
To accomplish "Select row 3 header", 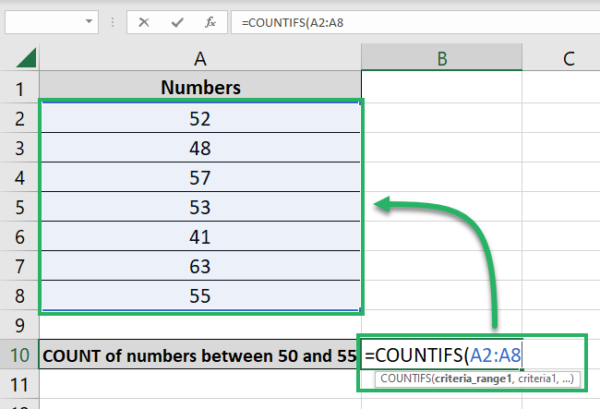I will tap(20, 148).
